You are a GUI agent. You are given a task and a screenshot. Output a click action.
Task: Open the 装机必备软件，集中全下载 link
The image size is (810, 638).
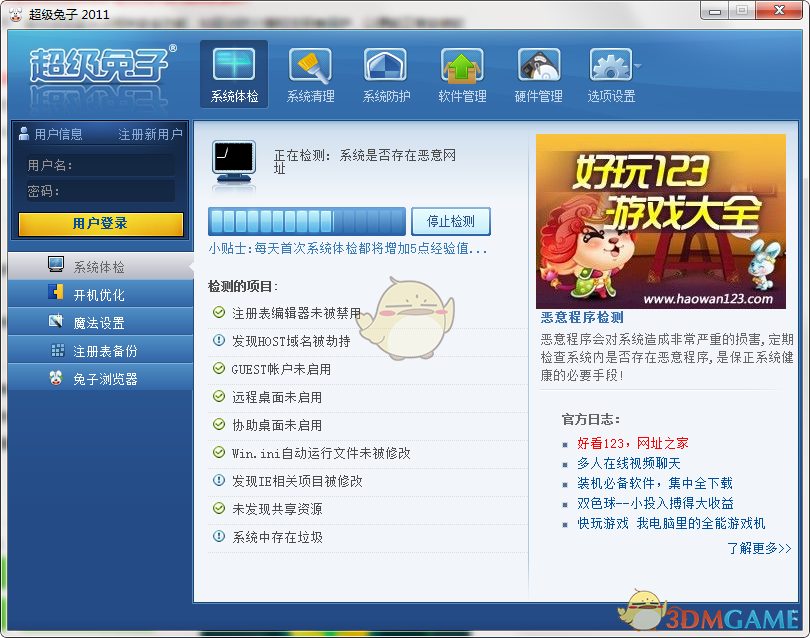click(x=655, y=483)
